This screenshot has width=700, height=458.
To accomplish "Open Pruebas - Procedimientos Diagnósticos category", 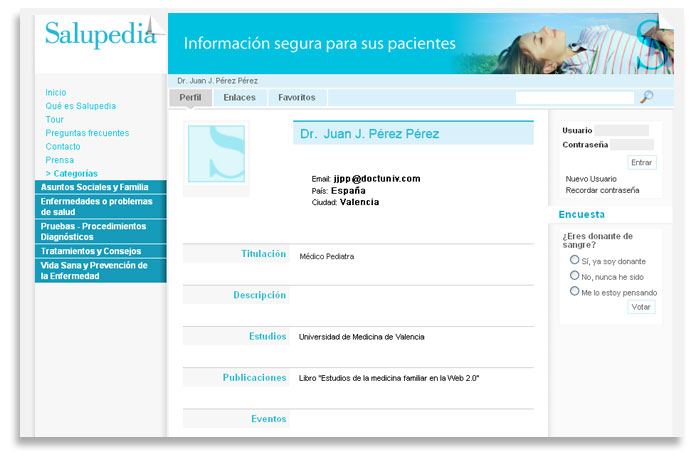I will coord(100,231).
